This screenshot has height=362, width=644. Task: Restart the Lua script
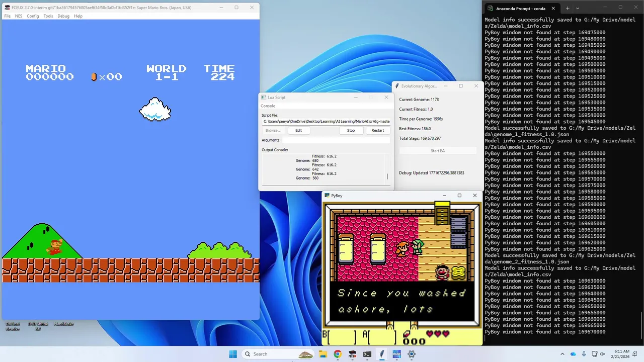pos(378,130)
